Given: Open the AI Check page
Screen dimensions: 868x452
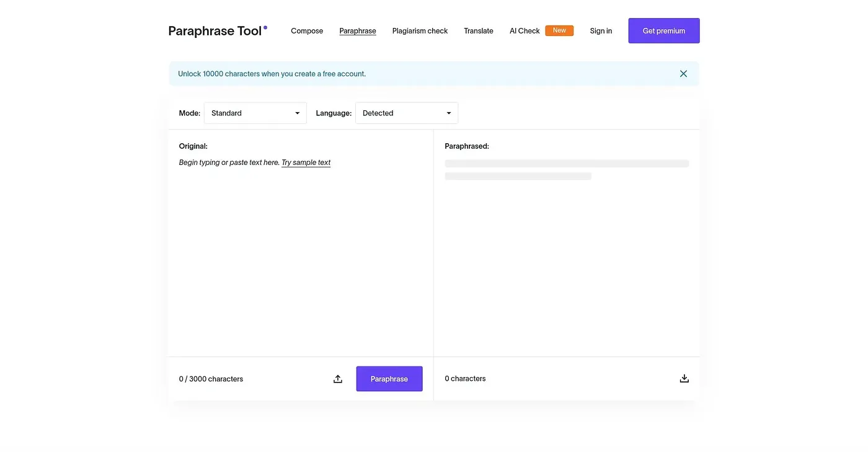Looking at the screenshot, I should (525, 31).
